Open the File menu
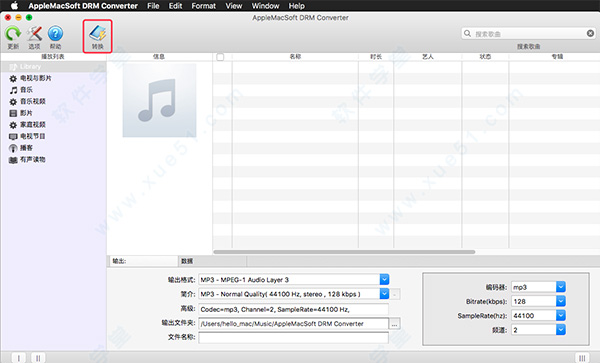Viewport: 600px width, 363px height. pos(153,6)
